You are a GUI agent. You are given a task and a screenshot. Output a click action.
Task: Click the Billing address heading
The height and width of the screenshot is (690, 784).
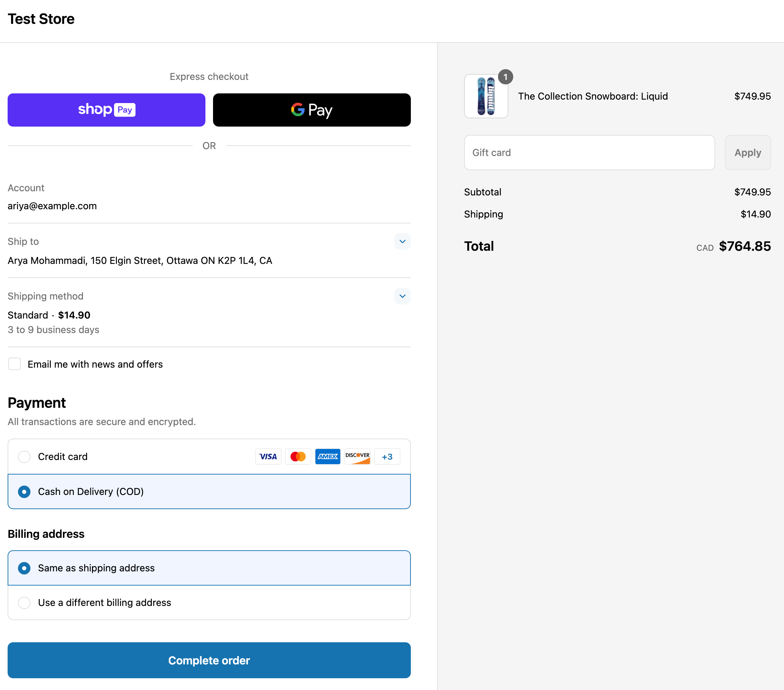[46, 534]
